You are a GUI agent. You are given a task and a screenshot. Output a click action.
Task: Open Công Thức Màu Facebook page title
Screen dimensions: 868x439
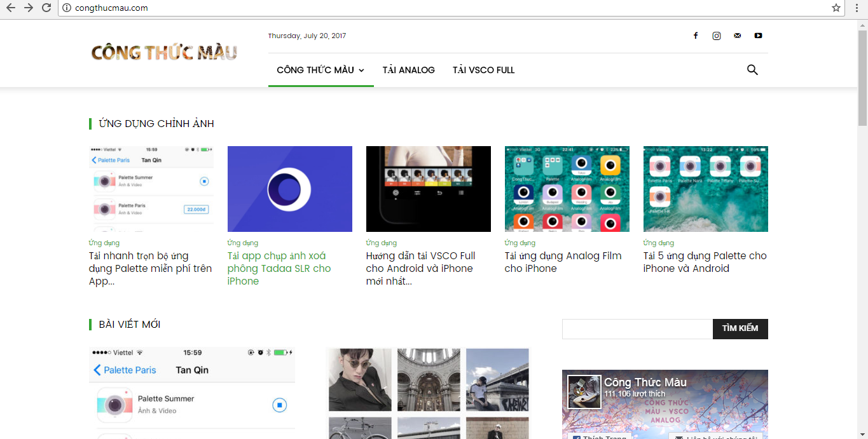click(645, 382)
